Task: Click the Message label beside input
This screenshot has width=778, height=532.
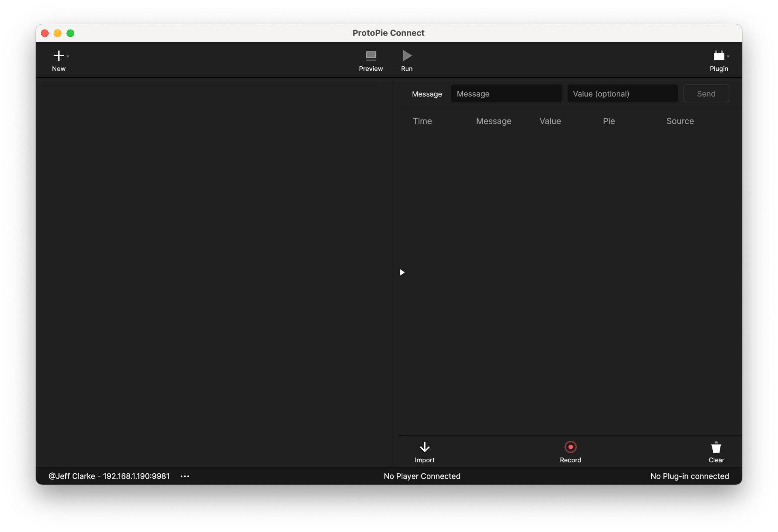Action: click(427, 94)
